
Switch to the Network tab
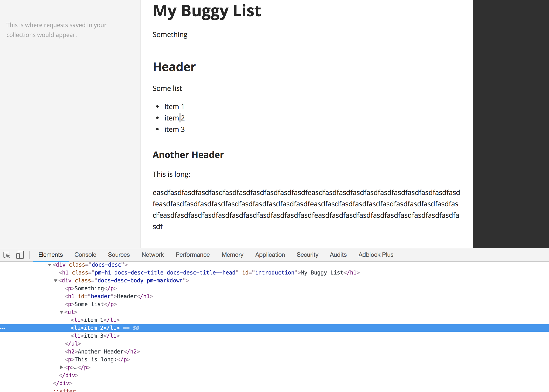[153, 255]
